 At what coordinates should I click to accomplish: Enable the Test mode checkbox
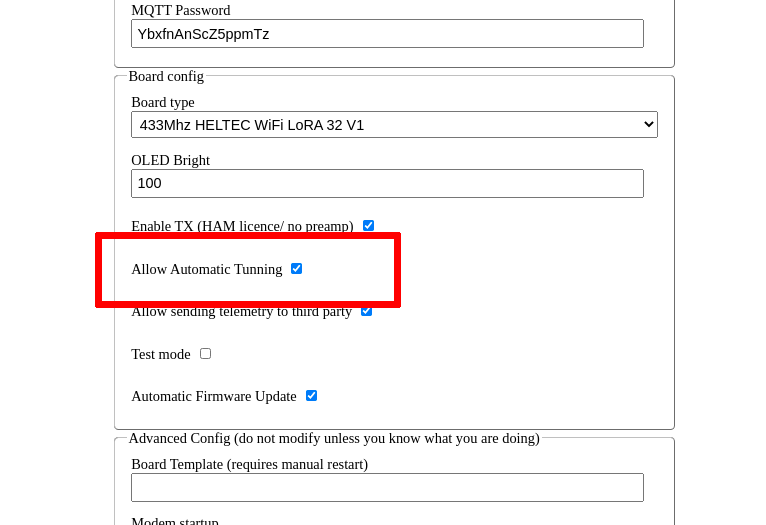coord(206,354)
